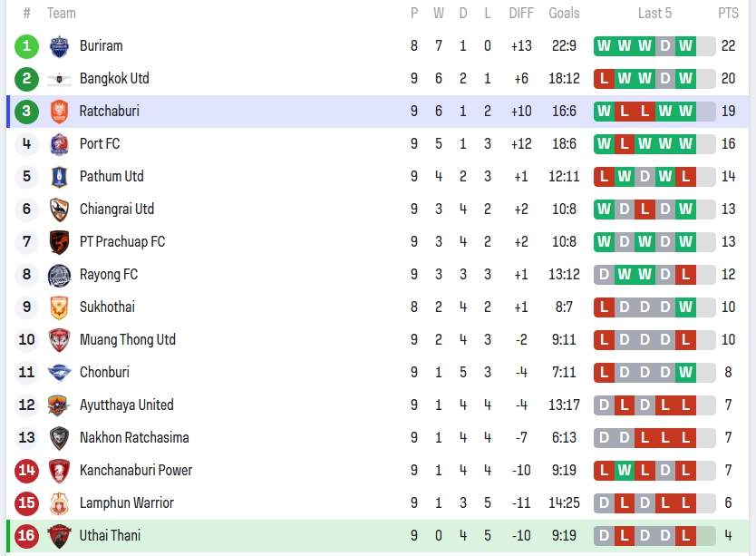
Task: Click Buriram's most recent win badge
Action: pos(685,46)
